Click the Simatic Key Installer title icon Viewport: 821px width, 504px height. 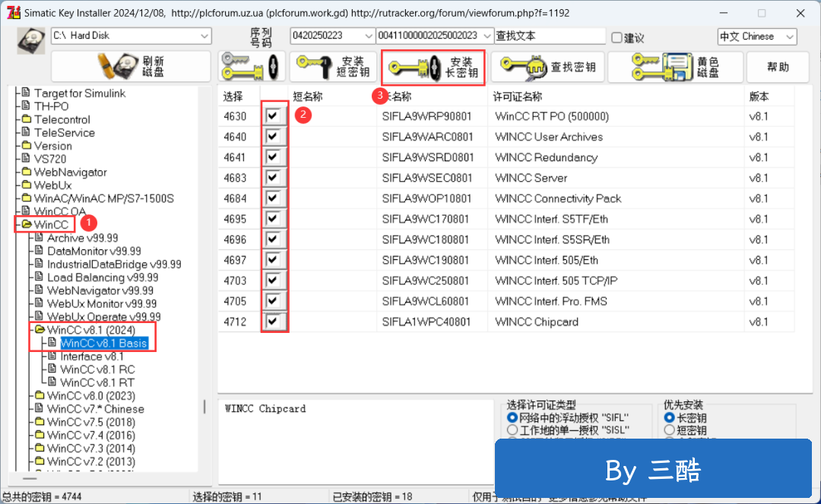point(13,13)
